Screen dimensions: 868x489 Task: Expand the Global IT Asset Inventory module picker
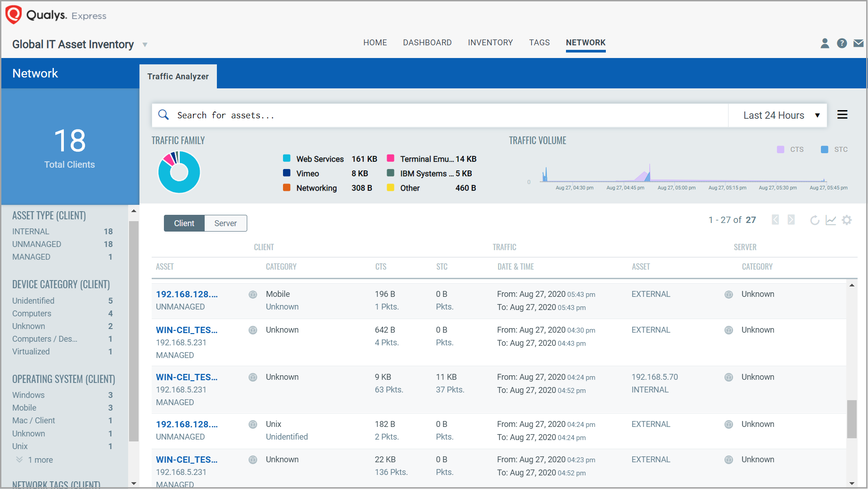145,45
